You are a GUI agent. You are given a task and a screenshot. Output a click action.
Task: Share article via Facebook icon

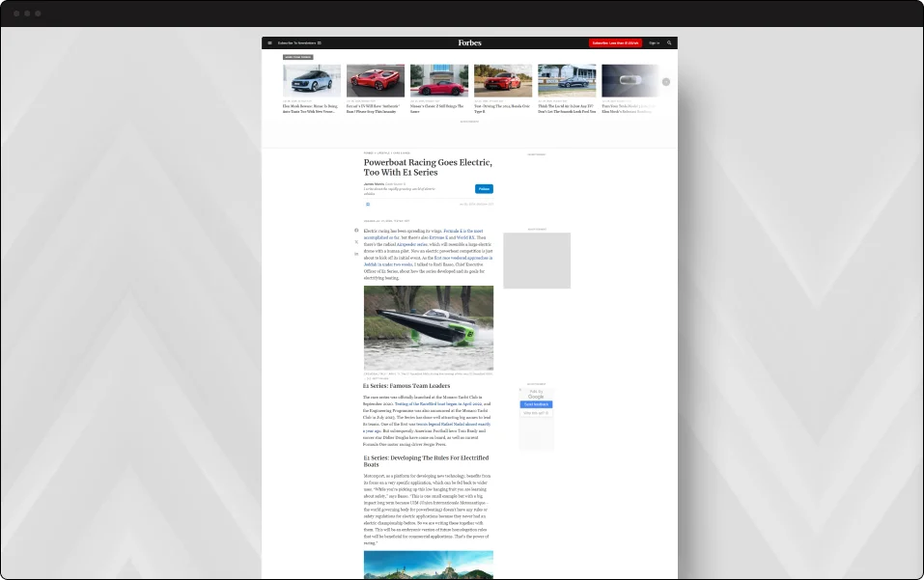click(x=356, y=231)
